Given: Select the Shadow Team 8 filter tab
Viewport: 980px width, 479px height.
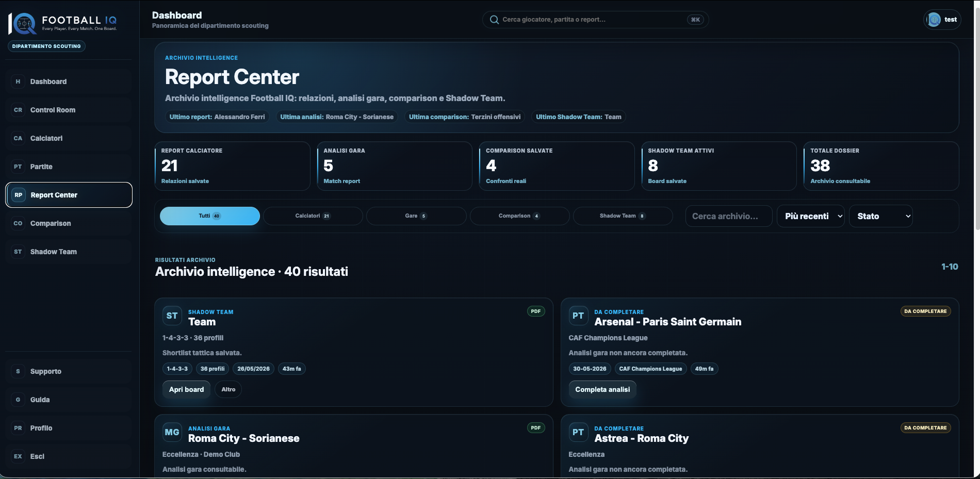Looking at the screenshot, I should [x=623, y=216].
